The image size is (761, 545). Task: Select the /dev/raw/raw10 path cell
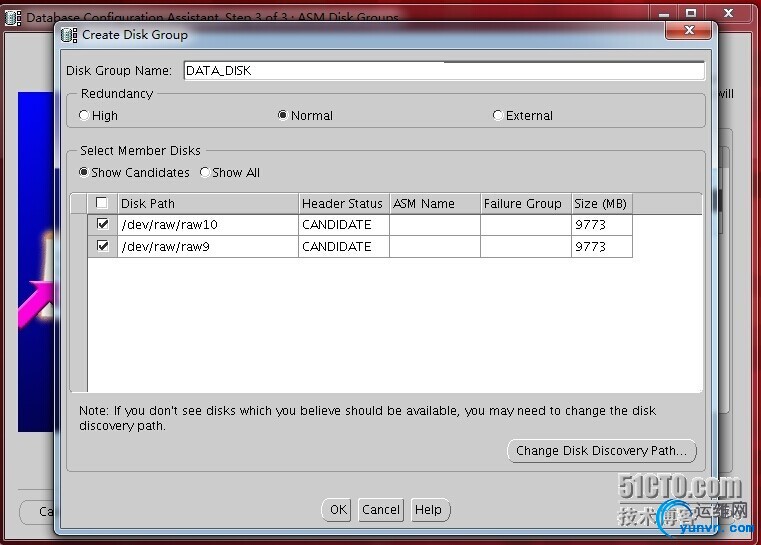[208, 225]
